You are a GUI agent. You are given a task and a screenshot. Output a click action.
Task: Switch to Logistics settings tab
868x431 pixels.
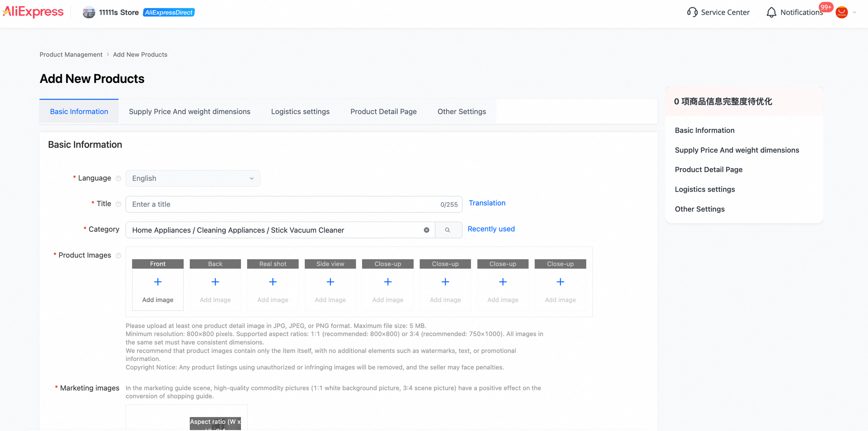tap(300, 112)
